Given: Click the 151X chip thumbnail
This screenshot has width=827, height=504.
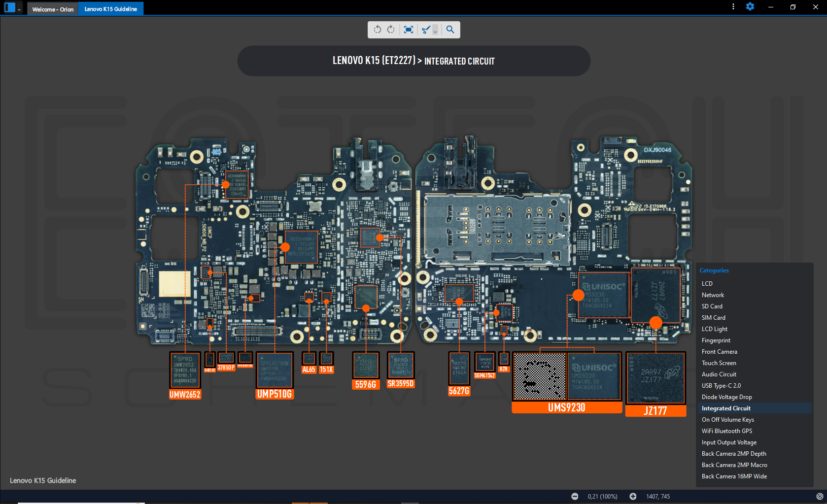Looking at the screenshot, I should (x=326, y=359).
